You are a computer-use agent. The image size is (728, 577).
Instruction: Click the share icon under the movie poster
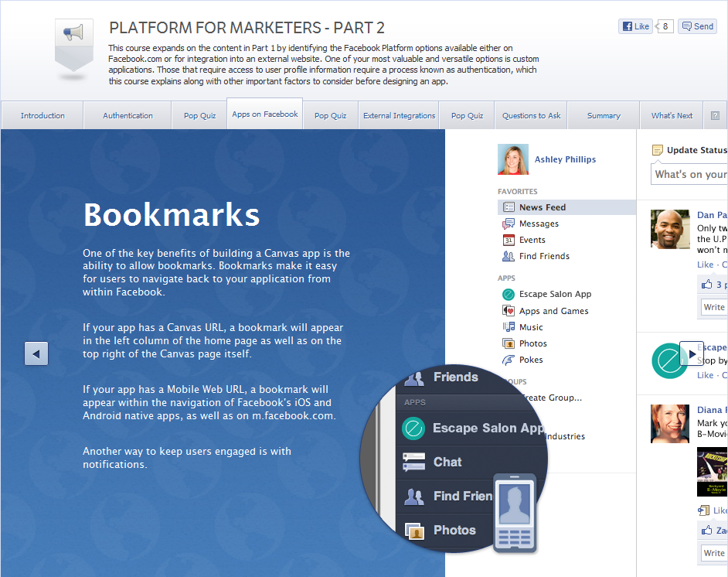click(703, 510)
